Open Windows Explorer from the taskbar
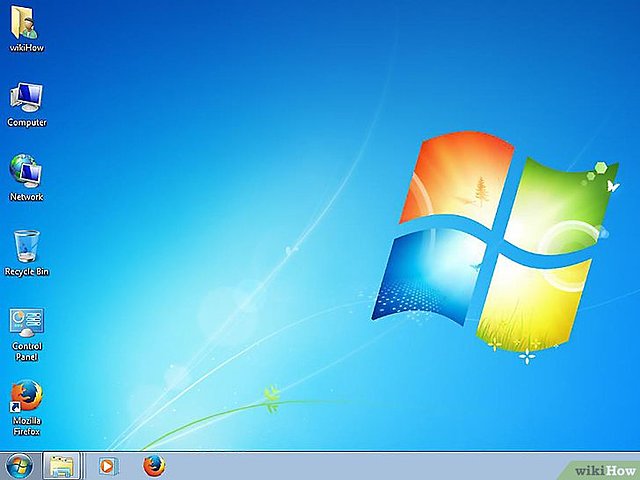The width and height of the screenshot is (640, 480). pyautogui.click(x=62, y=466)
